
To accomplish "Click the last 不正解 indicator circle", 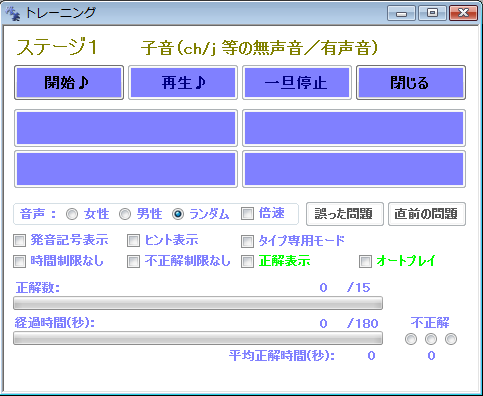I will click(x=451, y=339).
